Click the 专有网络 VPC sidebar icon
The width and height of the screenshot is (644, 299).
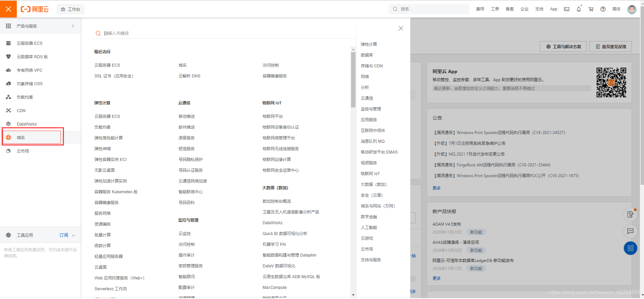tap(8, 70)
